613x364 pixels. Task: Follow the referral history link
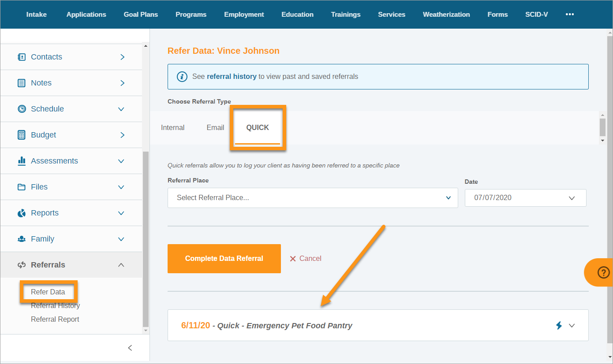[x=232, y=76]
